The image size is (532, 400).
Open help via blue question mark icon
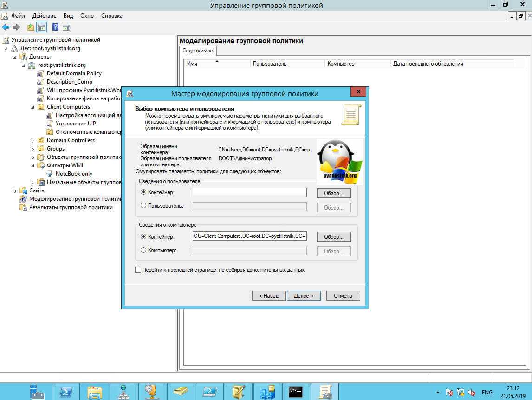point(55,27)
